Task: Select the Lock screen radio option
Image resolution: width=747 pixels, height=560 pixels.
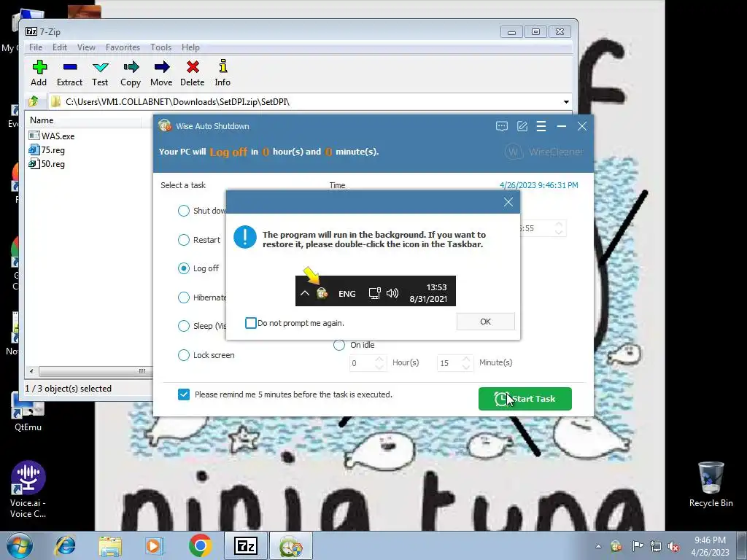Action: [183, 355]
